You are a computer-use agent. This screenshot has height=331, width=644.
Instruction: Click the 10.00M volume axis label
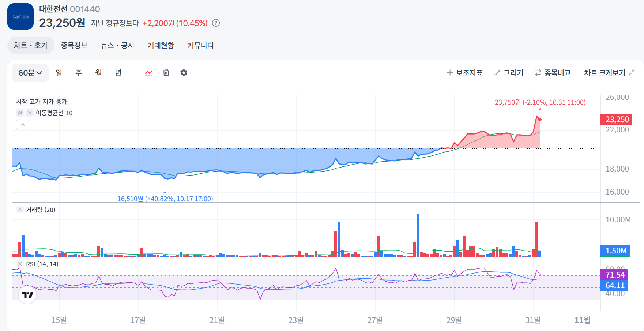[618, 219]
